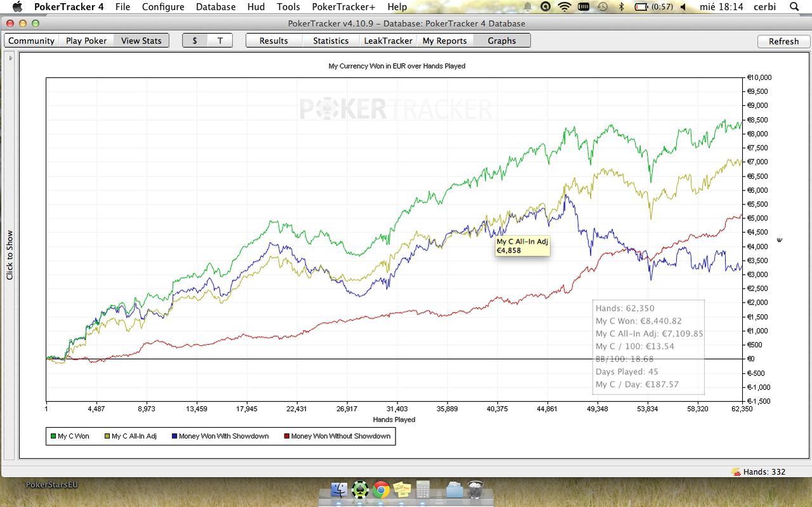The image size is (812, 507).
Task: Click the €10,000 y-axis label
Action: (759, 77)
